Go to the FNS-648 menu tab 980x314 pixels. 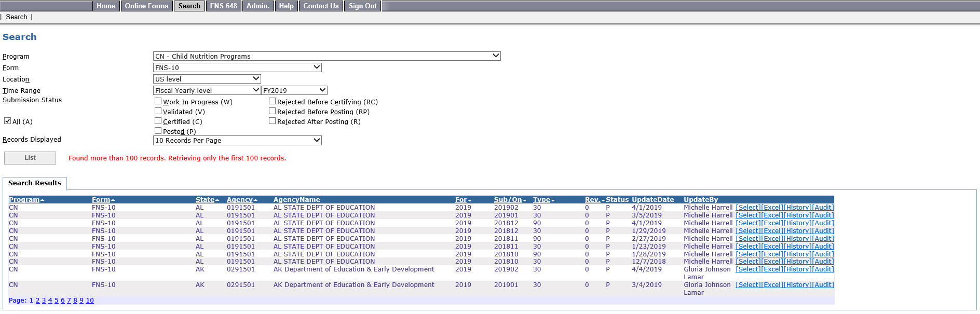coord(223,6)
